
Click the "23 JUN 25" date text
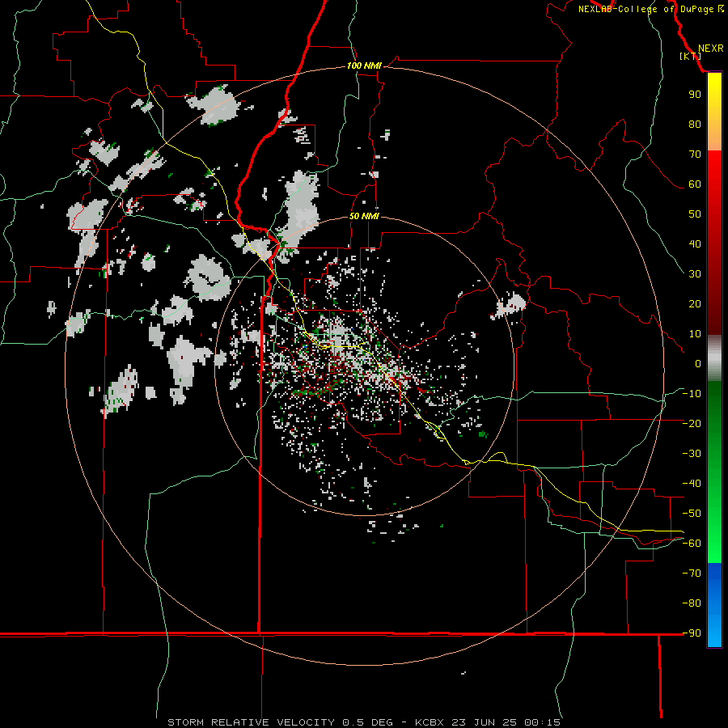(x=485, y=722)
